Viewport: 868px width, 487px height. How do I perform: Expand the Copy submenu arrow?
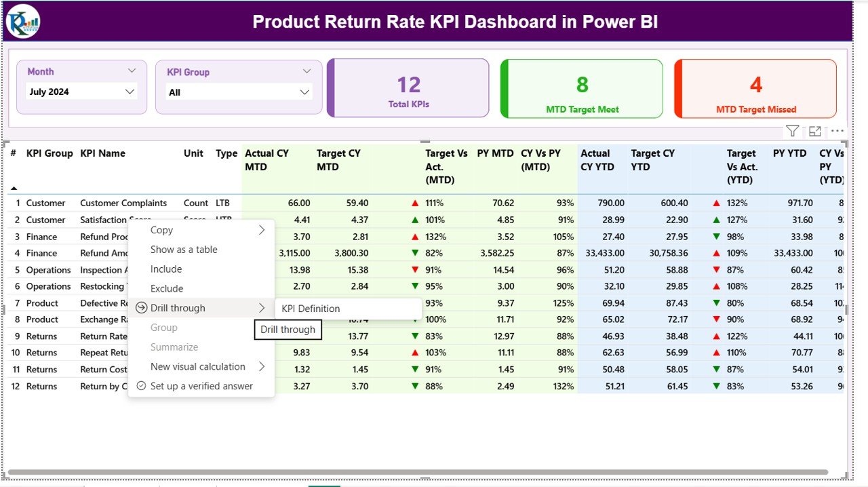click(x=261, y=230)
